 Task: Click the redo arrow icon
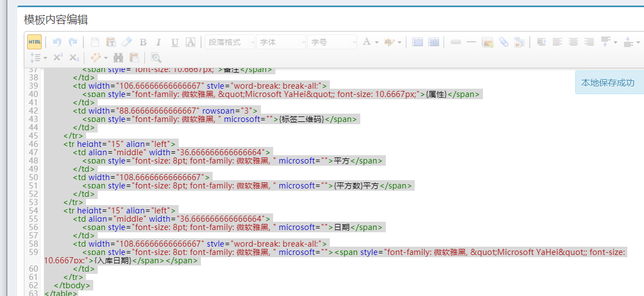(73, 42)
